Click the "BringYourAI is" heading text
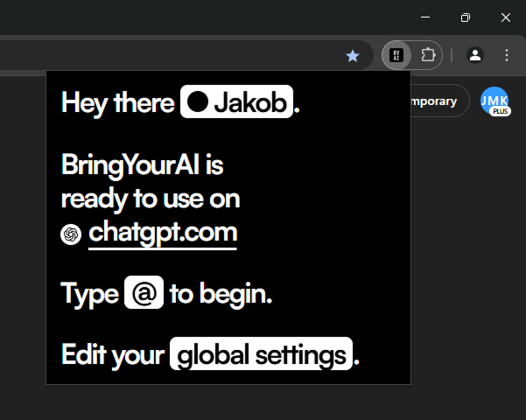Screen dimensions: 526x420 (143, 164)
